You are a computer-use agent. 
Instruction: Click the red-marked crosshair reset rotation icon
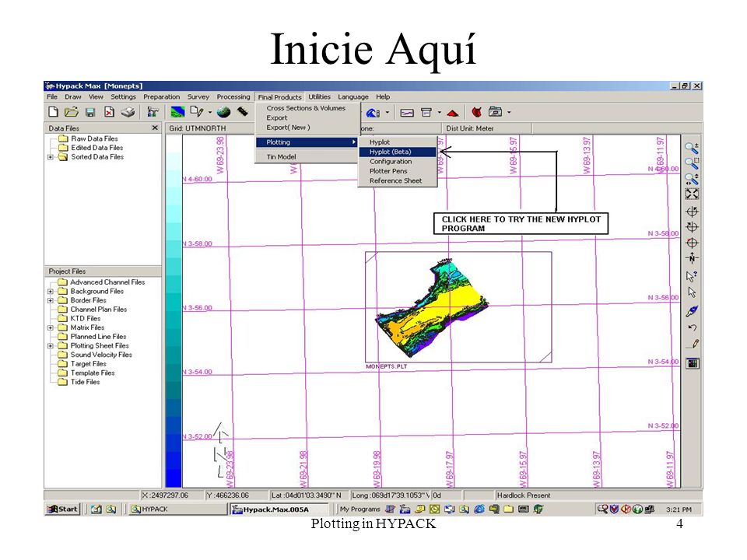pos(692,243)
